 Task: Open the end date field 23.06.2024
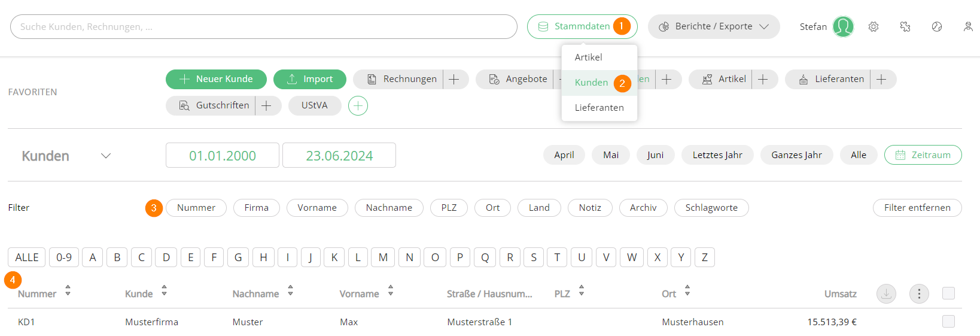point(339,155)
